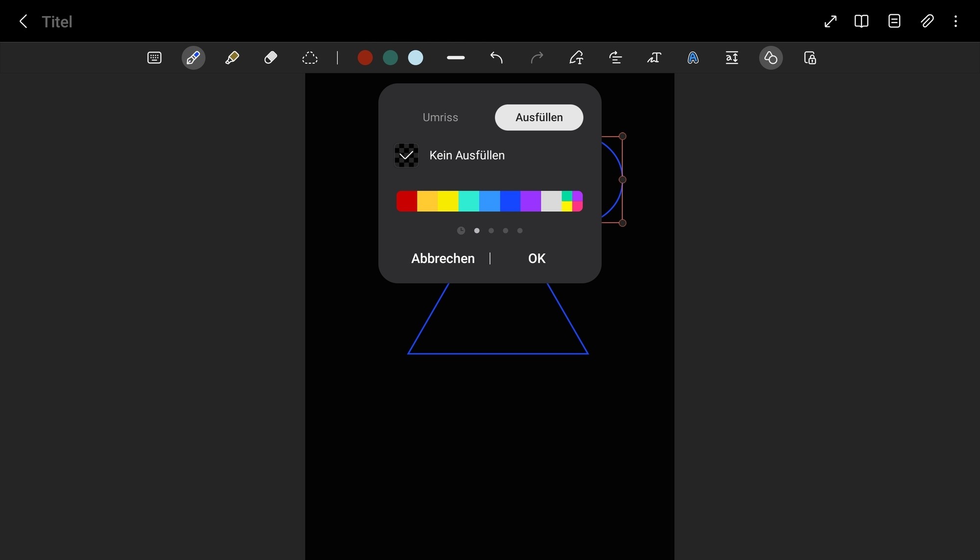Select the Highlighter tool
This screenshot has width=980, height=560.
pos(232,58)
